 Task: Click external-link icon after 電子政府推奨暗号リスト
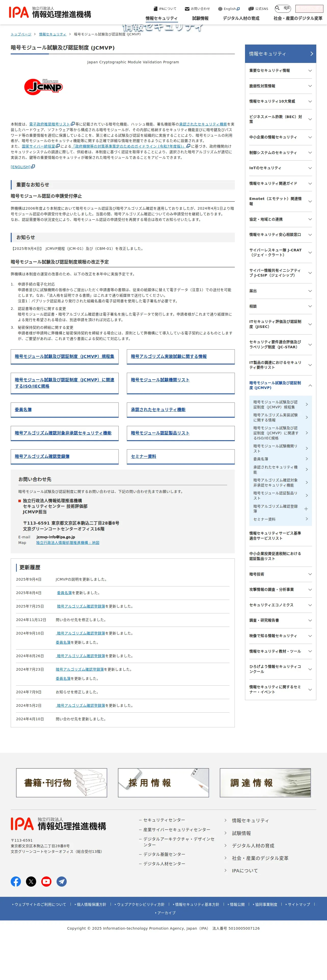[x=73, y=124]
